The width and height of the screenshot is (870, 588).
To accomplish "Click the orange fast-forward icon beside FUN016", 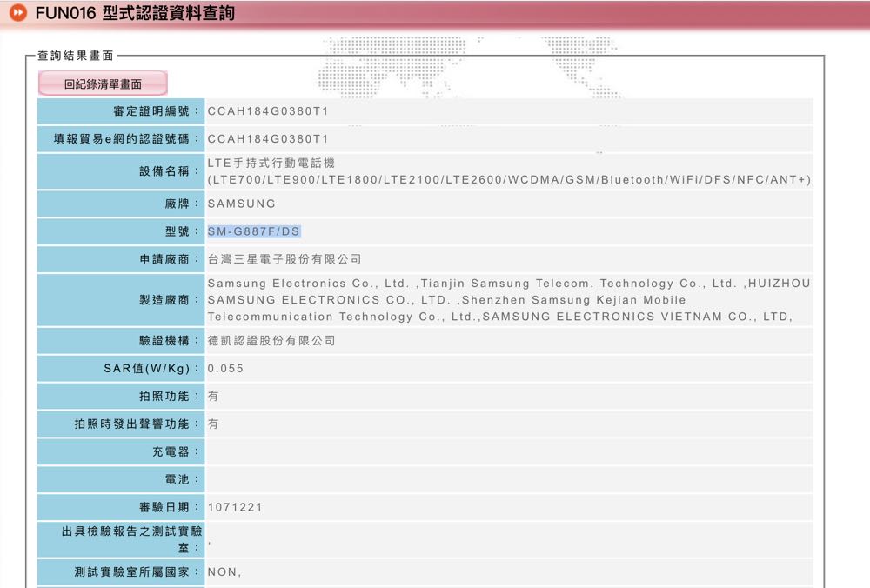I will click(17, 15).
